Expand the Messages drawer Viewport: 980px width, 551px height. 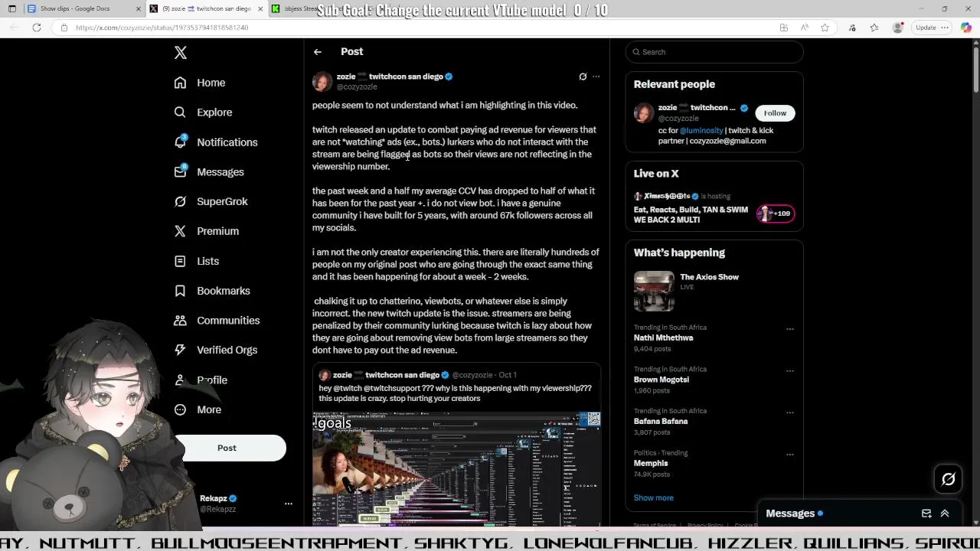click(945, 514)
